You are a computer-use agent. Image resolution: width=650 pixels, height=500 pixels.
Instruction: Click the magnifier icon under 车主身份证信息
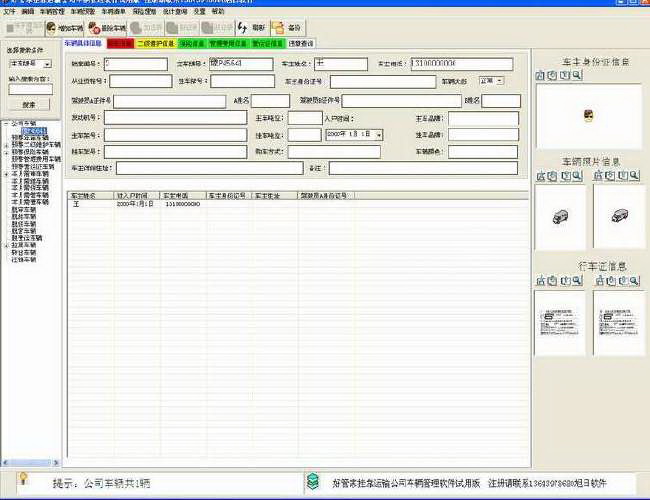(x=577, y=75)
